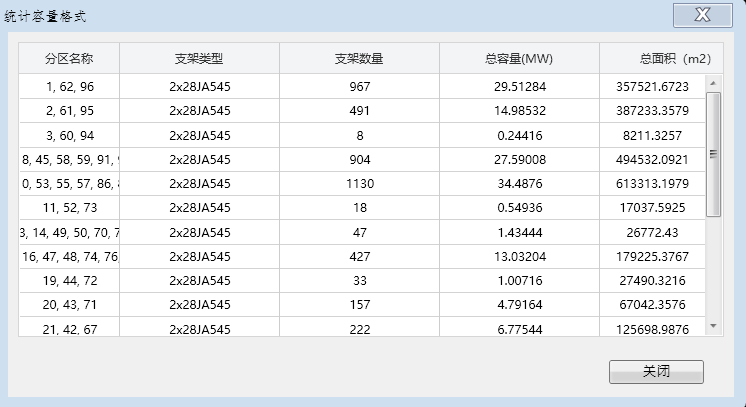Click the vertical scrollbar thumb
The height and width of the screenshot is (407, 746).
[x=713, y=153]
